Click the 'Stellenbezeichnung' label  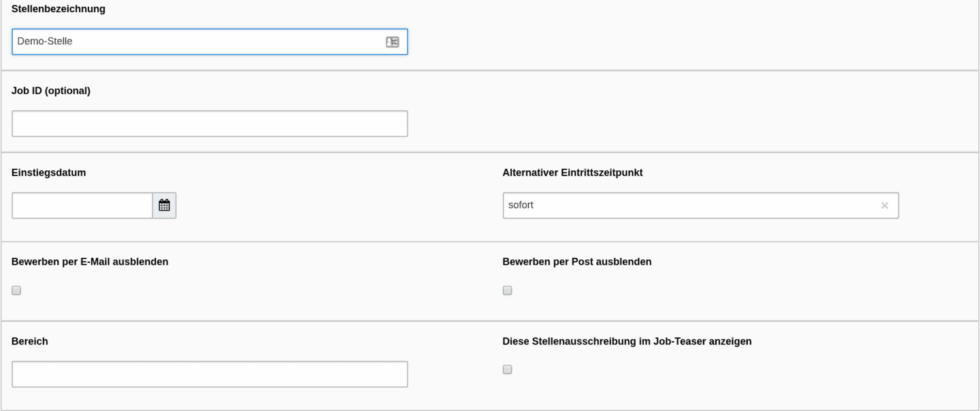(59, 9)
